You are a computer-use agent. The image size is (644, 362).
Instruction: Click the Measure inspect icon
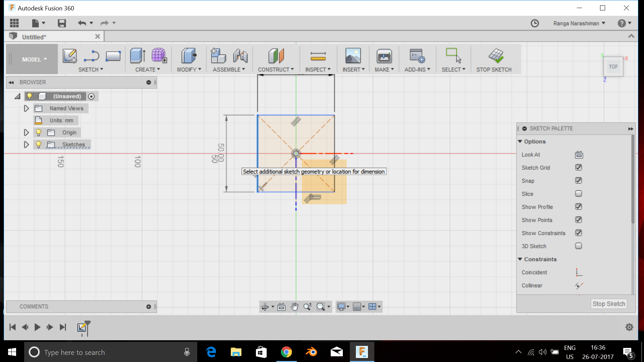pyautogui.click(x=318, y=56)
